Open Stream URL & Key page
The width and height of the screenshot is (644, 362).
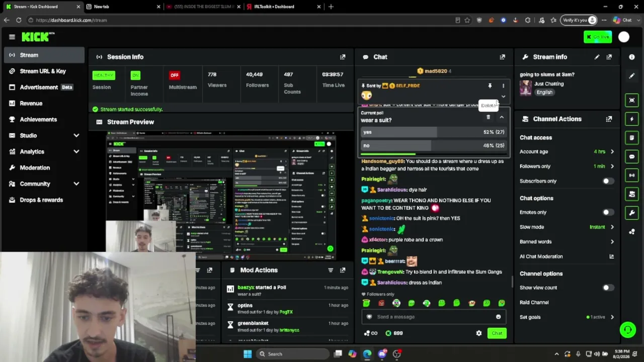(x=43, y=71)
